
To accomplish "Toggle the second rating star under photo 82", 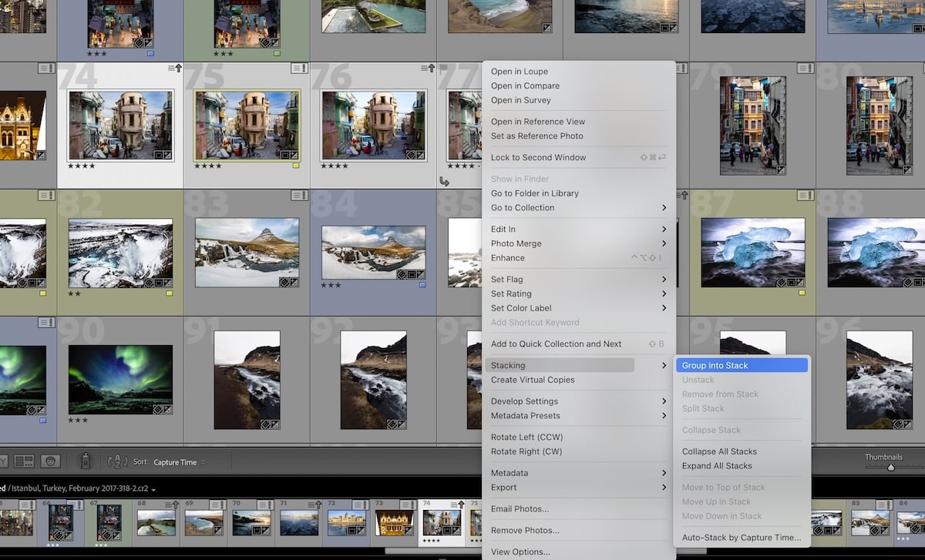I will coord(79,293).
